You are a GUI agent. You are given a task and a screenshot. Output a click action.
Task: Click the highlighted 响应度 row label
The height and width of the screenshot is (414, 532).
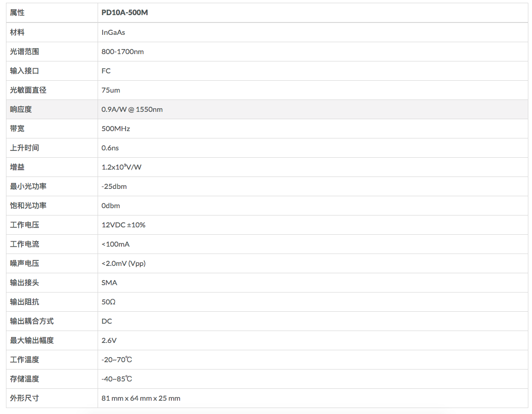point(21,110)
